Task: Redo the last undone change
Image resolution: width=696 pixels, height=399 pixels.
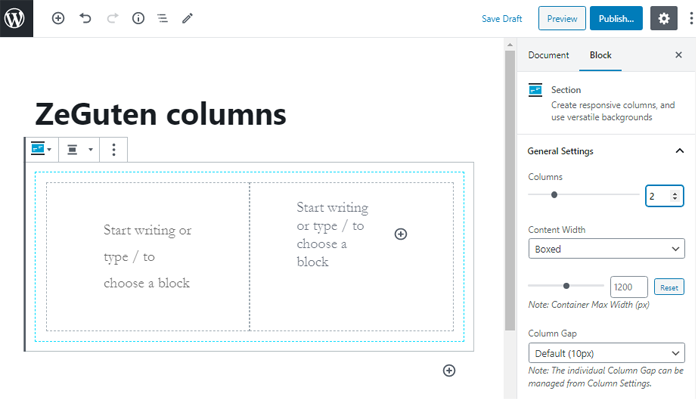Action: (112, 18)
